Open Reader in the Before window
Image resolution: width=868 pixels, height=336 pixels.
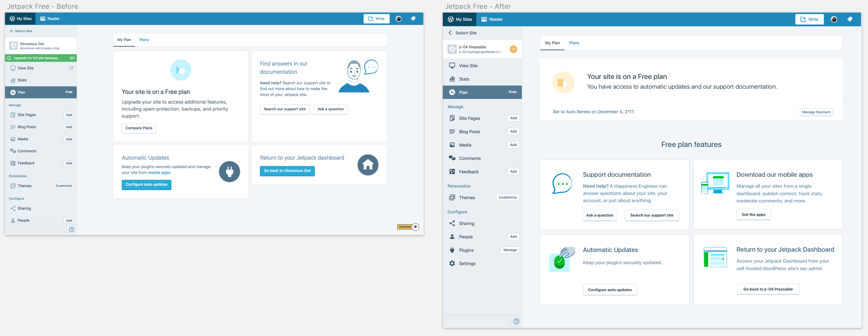[50, 19]
